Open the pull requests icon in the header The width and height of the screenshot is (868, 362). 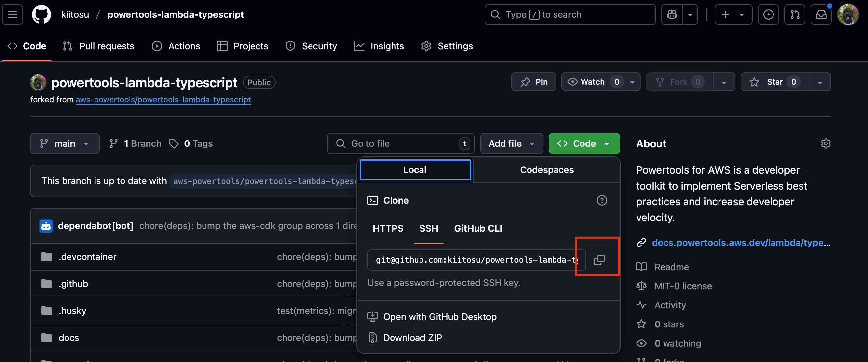coord(795,14)
